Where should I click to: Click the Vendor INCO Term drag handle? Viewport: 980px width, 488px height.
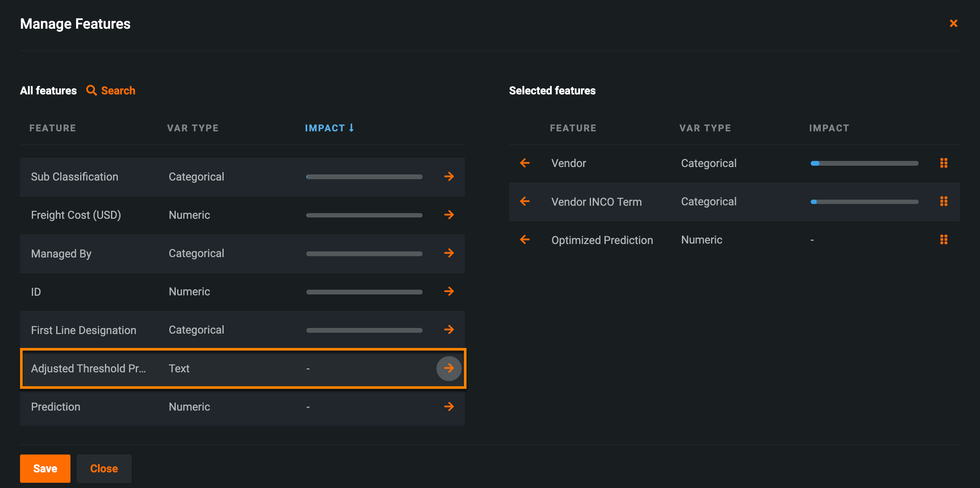[943, 201]
